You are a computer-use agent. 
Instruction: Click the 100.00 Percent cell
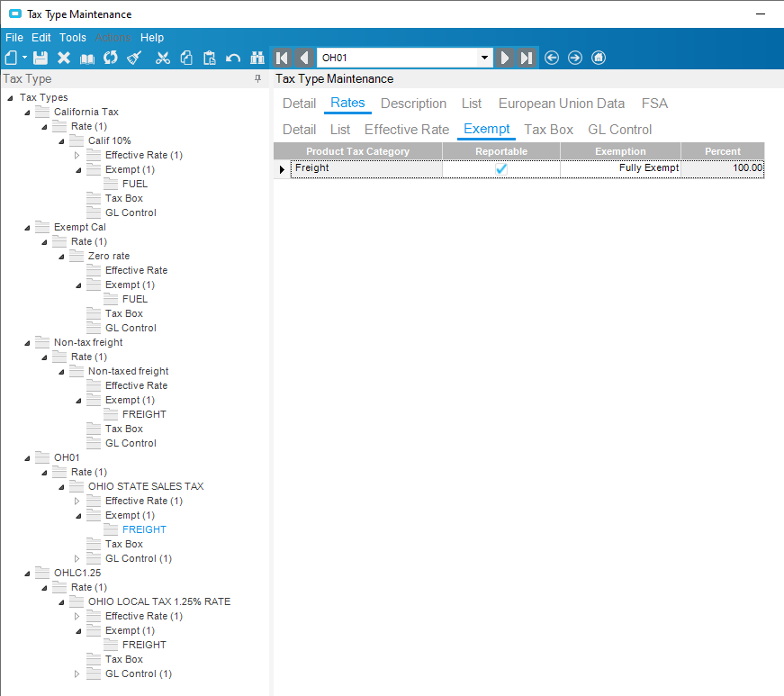(723, 168)
